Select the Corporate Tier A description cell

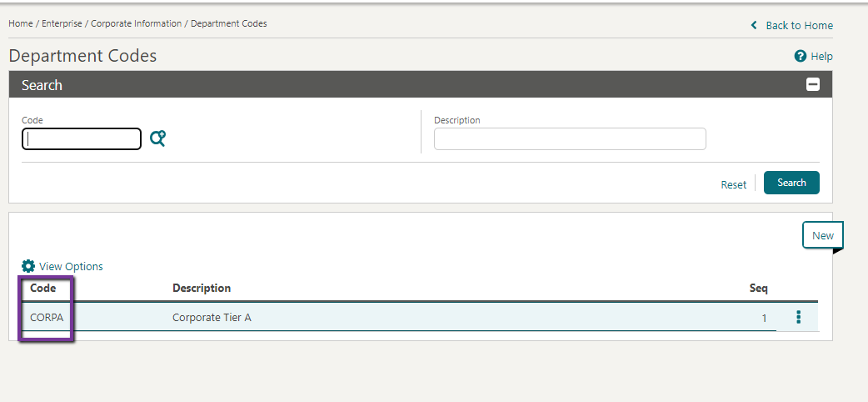tap(212, 318)
